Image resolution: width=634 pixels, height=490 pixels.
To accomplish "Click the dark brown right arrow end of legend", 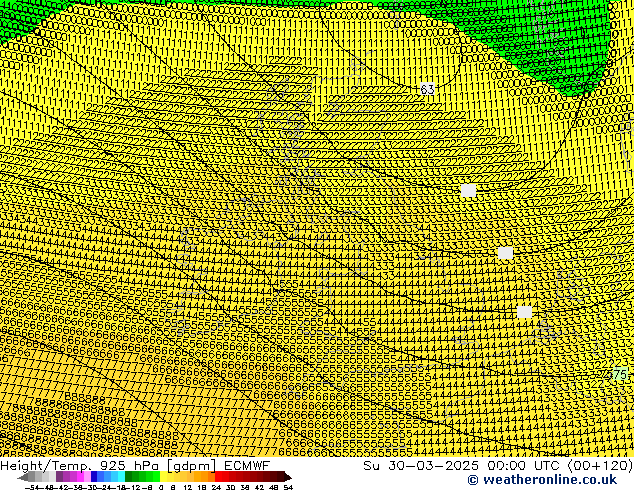I will point(288,478).
